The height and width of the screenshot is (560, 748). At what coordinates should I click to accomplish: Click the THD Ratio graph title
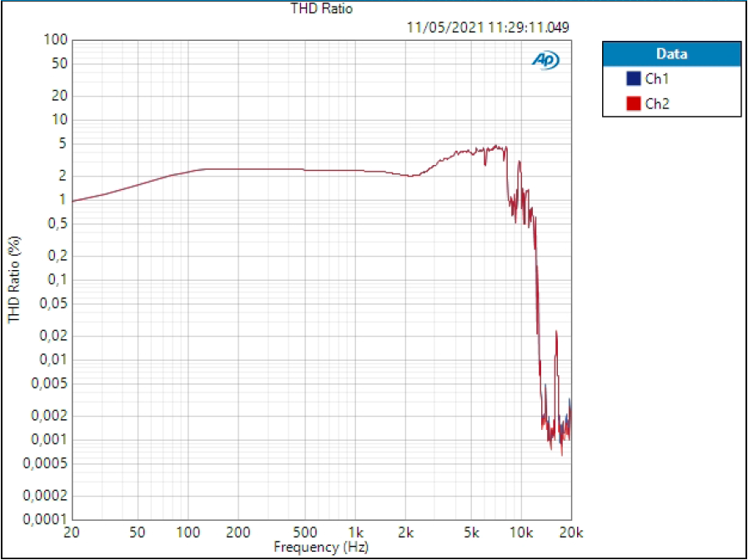pyautogui.click(x=322, y=8)
